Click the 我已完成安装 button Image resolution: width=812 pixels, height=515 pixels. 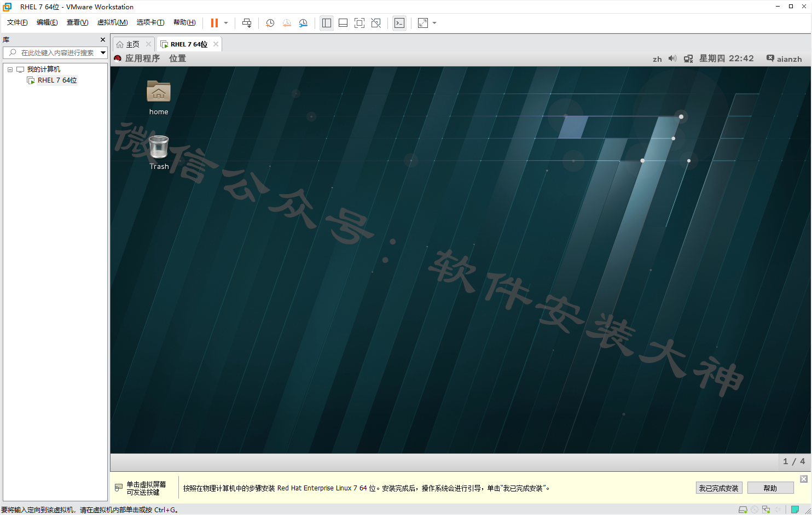[x=718, y=488]
